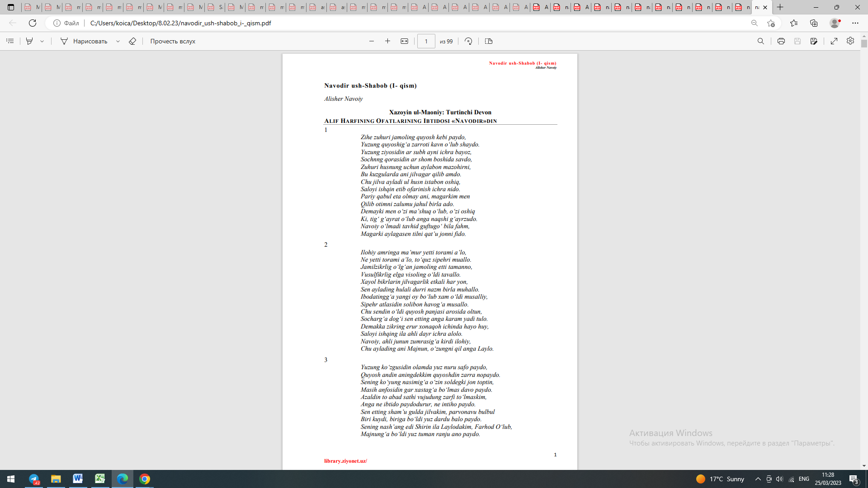Start Прочесть вслух read aloud
This screenshot has height=488, width=868.
click(173, 41)
